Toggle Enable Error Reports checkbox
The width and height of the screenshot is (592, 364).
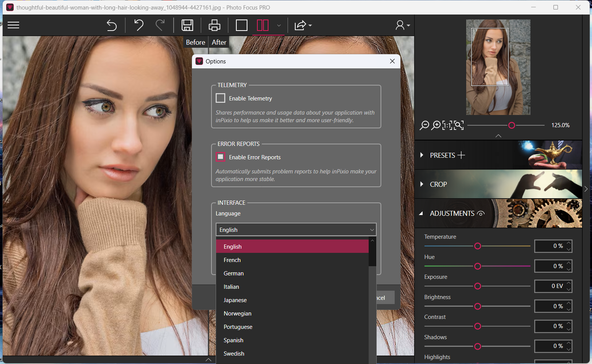pos(221,157)
